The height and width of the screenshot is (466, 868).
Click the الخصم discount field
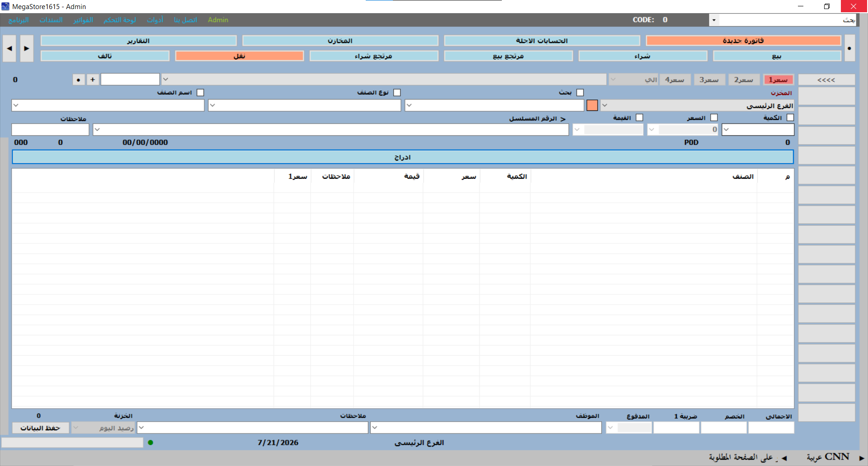724,428
